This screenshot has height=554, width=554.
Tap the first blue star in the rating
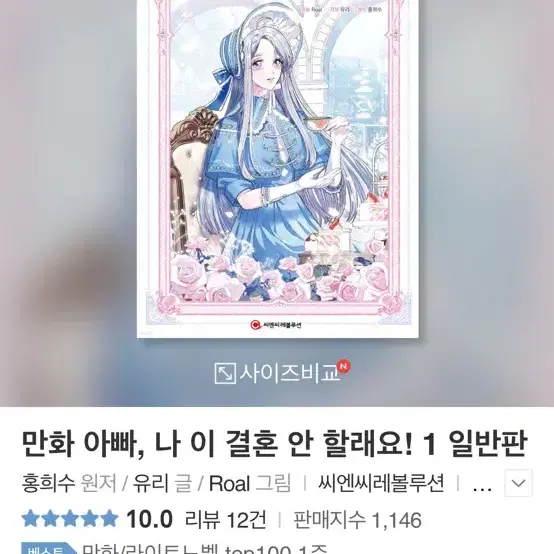tap(31, 519)
